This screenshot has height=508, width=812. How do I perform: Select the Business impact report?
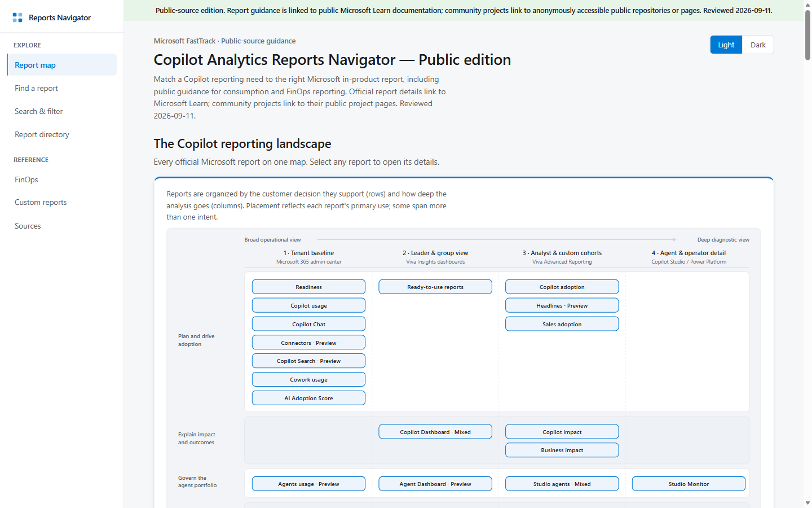[562, 450]
